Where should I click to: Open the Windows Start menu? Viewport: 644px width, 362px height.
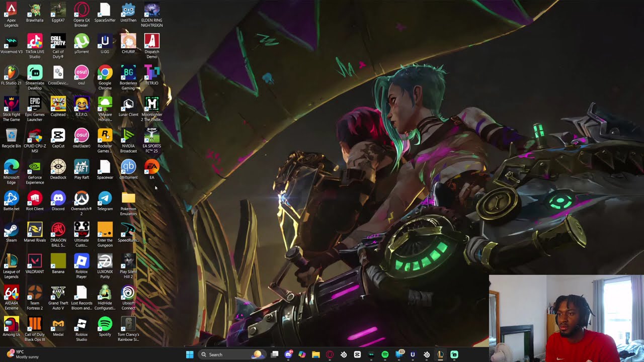pyautogui.click(x=190, y=354)
